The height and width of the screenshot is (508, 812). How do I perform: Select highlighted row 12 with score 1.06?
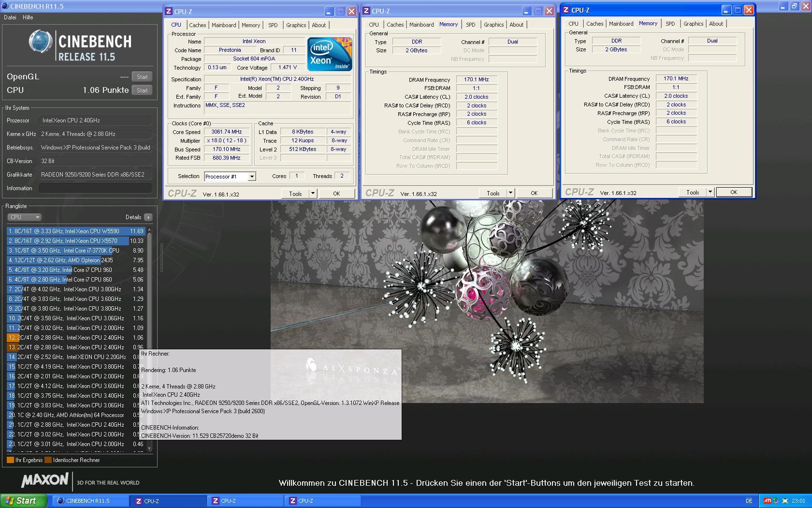76,338
